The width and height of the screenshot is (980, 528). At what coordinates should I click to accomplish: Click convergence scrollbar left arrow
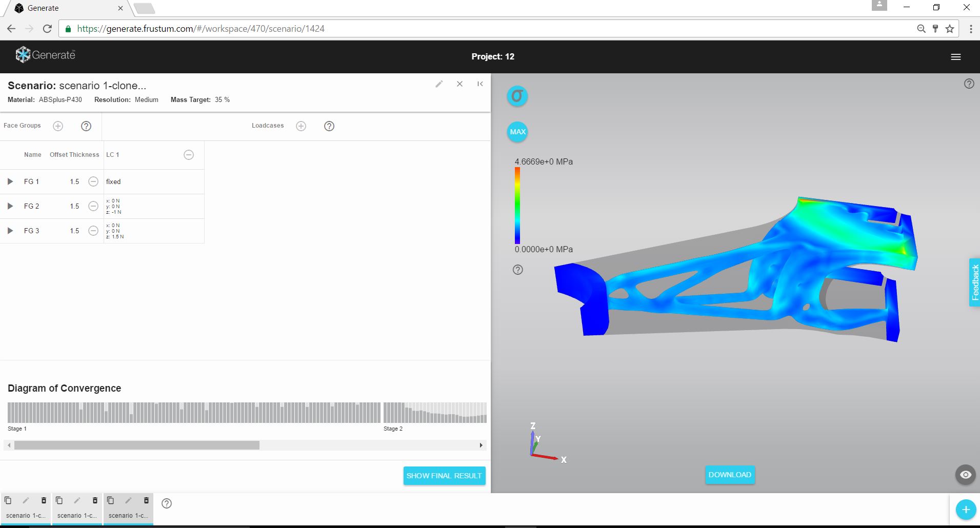(9, 445)
